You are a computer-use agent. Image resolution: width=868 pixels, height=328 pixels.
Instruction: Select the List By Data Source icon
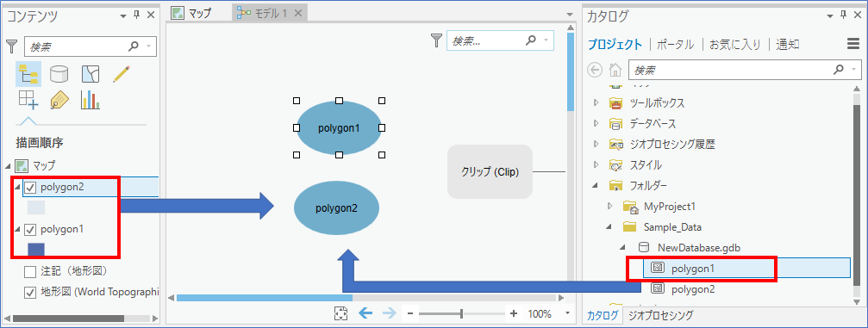tap(59, 73)
